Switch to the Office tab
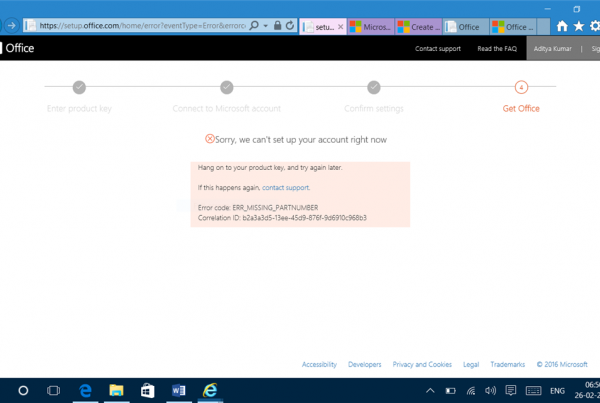Screen dimensions: 600x403 (x=466, y=27)
